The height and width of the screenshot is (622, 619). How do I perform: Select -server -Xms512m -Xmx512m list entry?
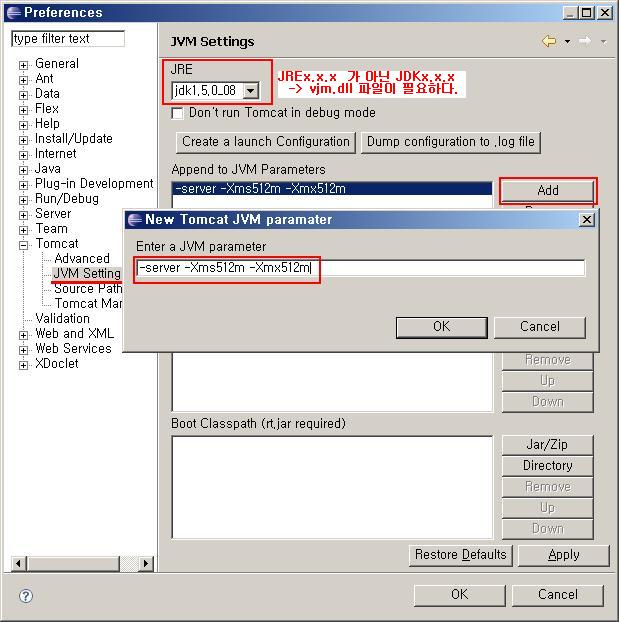tap(332, 189)
